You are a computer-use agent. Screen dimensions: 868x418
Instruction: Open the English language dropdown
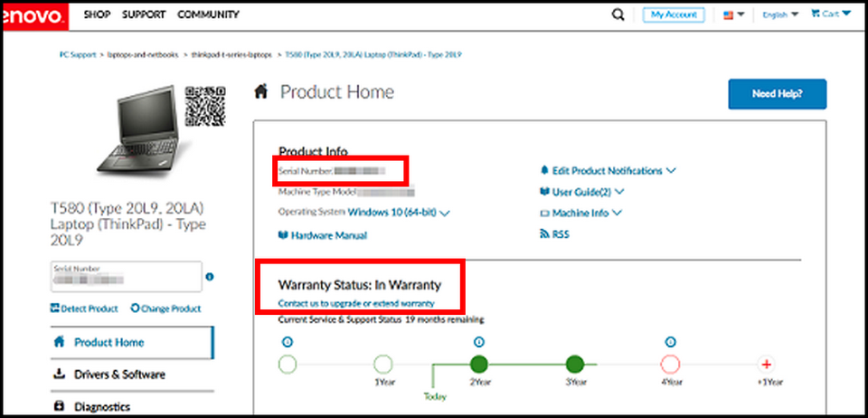780,14
